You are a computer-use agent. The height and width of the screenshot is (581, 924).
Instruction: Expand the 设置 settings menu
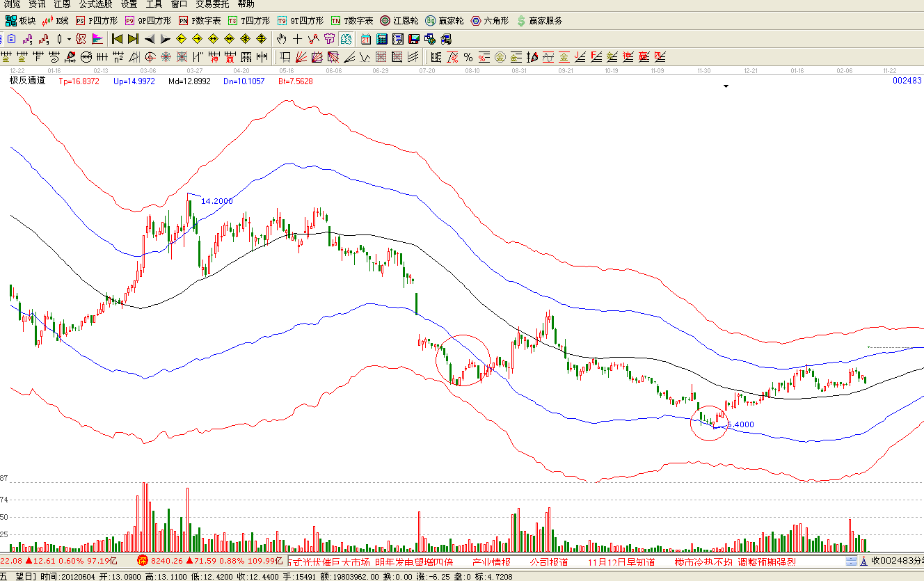(129, 4)
